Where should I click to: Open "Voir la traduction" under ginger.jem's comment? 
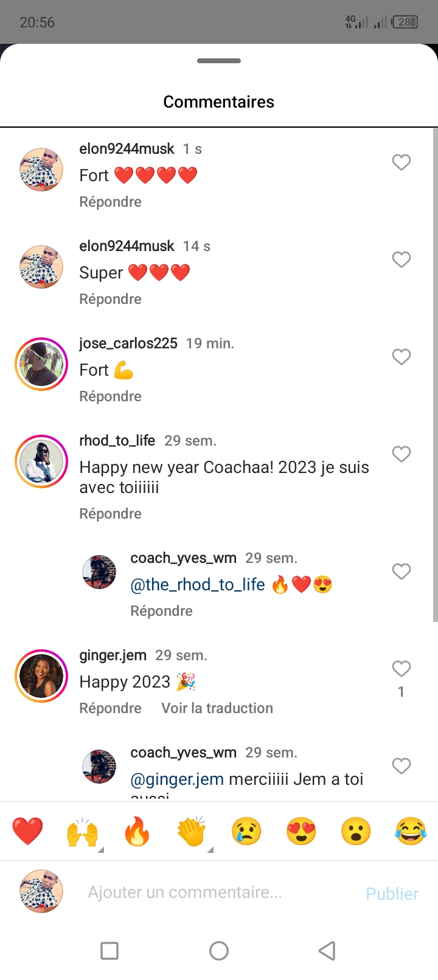pyautogui.click(x=217, y=708)
